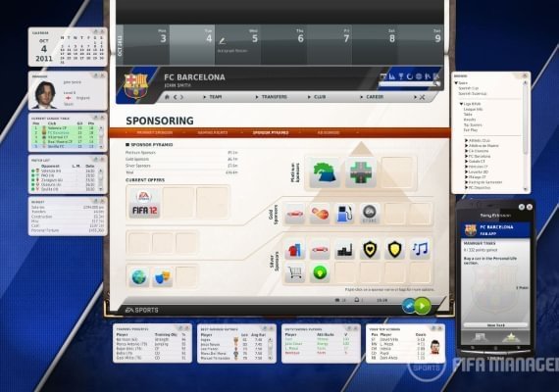Click David Villa in top scorers widget

(389, 340)
